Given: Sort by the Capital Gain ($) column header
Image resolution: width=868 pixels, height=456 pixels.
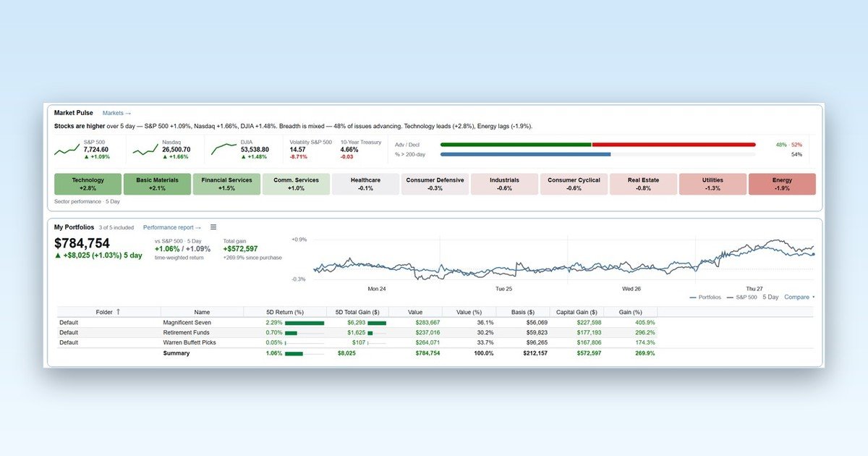Looking at the screenshot, I should [x=576, y=312].
